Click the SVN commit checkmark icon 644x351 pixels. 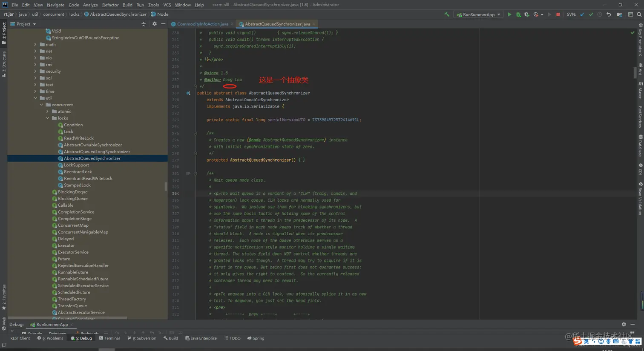pyautogui.click(x=591, y=14)
